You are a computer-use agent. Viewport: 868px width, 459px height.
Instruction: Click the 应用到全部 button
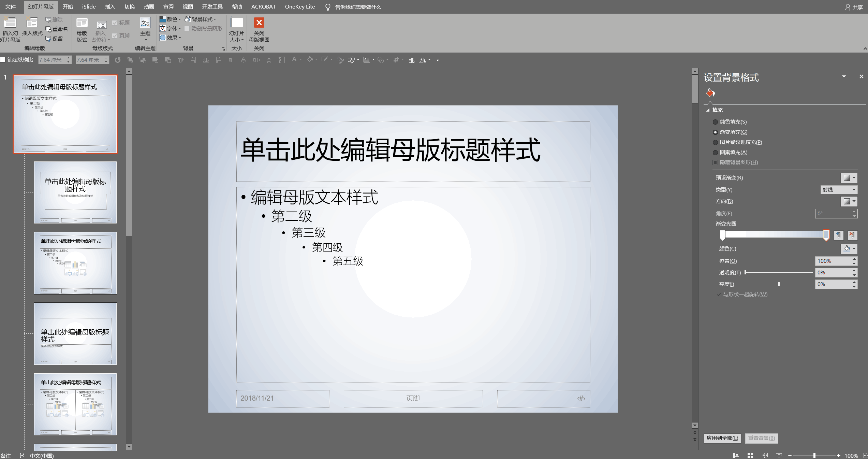point(722,438)
